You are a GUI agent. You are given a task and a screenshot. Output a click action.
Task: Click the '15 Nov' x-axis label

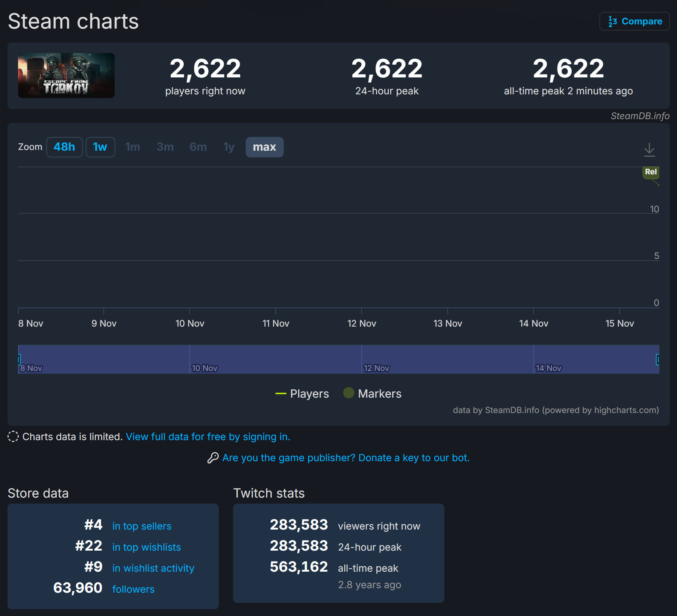[619, 324]
